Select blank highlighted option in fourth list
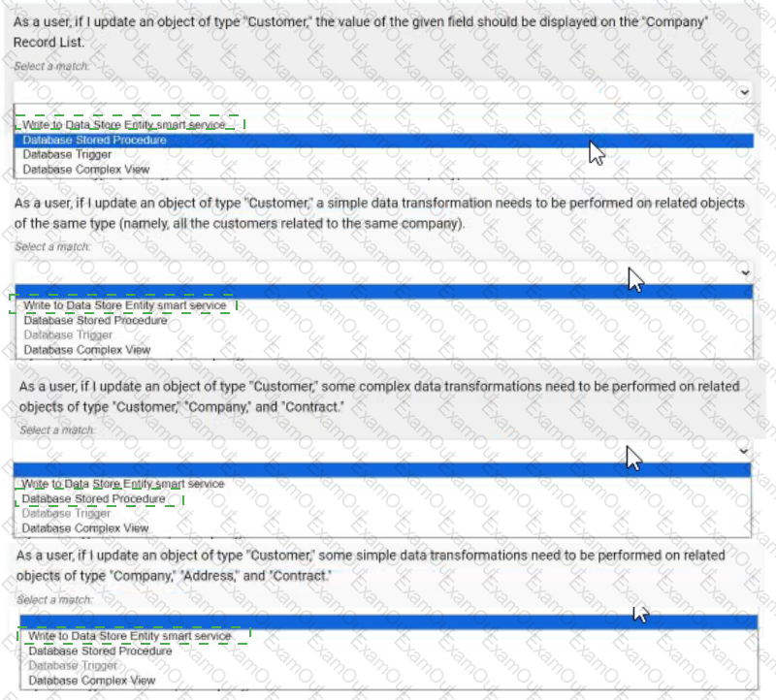The image size is (776, 700). point(389,621)
